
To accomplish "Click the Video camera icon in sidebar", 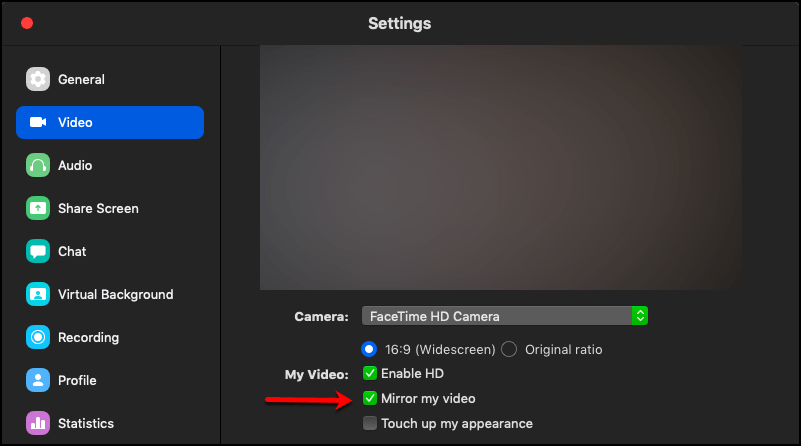I will tap(38, 122).
